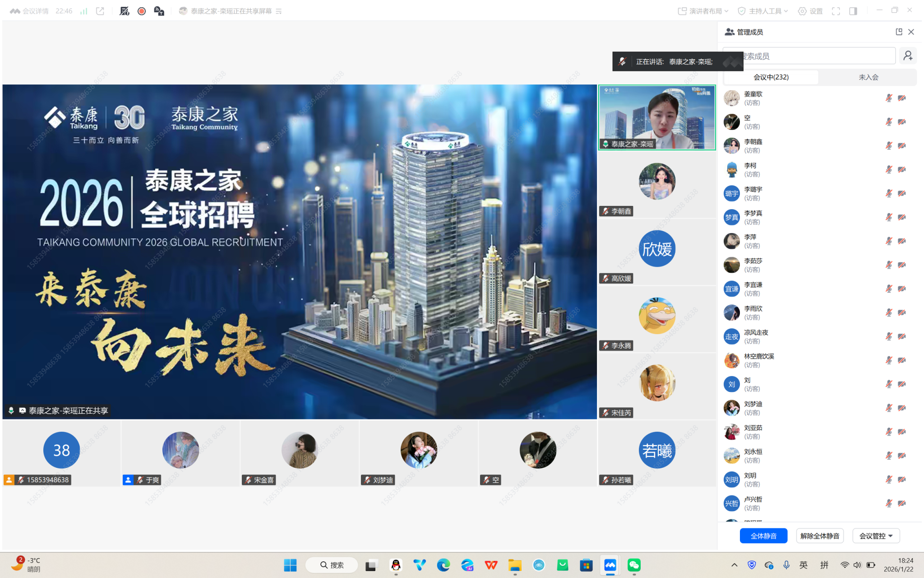The height and width of the screenshot is (578, 924).
Task: Open the live captions icon in top bar
Action: 159,11
